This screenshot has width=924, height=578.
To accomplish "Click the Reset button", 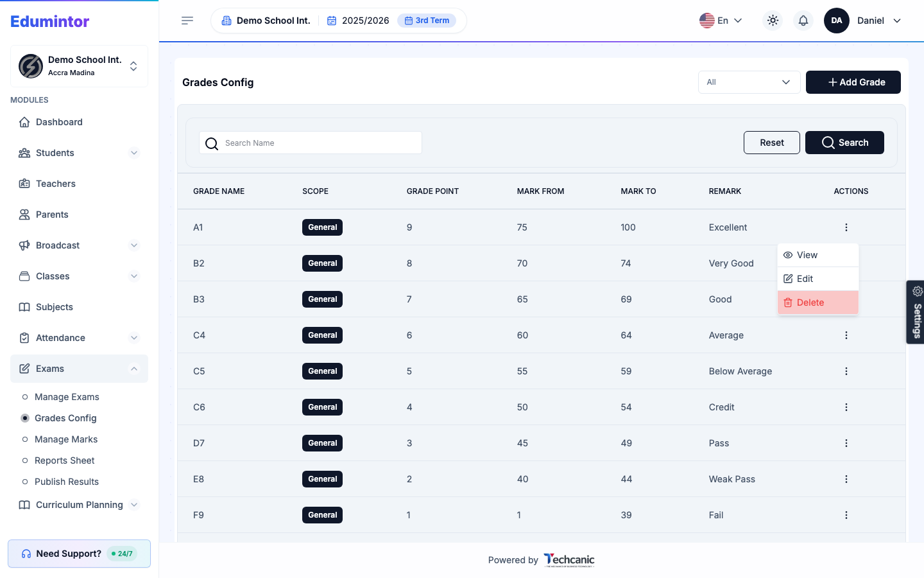I will point(772,143).
